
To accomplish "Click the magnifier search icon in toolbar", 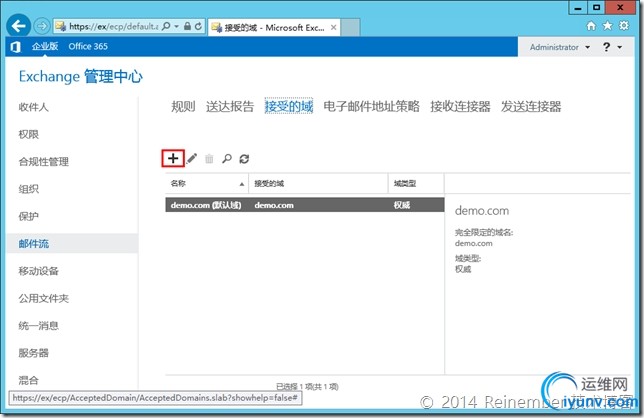I will click(227, 158).
